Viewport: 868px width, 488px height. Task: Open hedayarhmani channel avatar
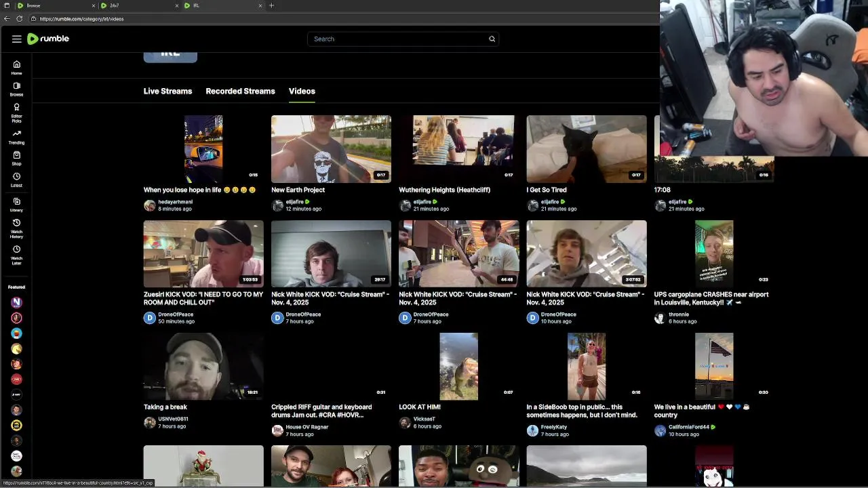149,205
